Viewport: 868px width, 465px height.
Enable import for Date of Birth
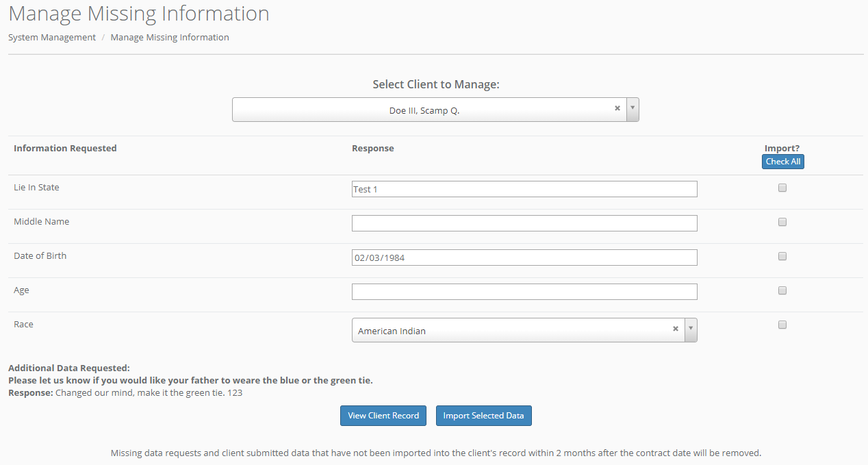tap(782, 256)
